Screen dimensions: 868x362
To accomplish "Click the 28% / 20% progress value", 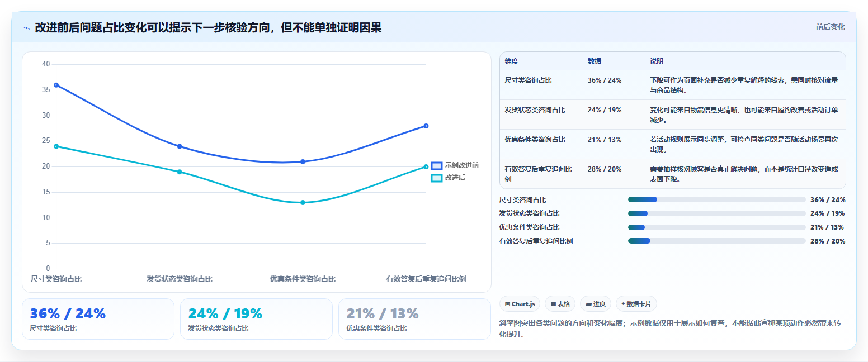I will point(828,241).
